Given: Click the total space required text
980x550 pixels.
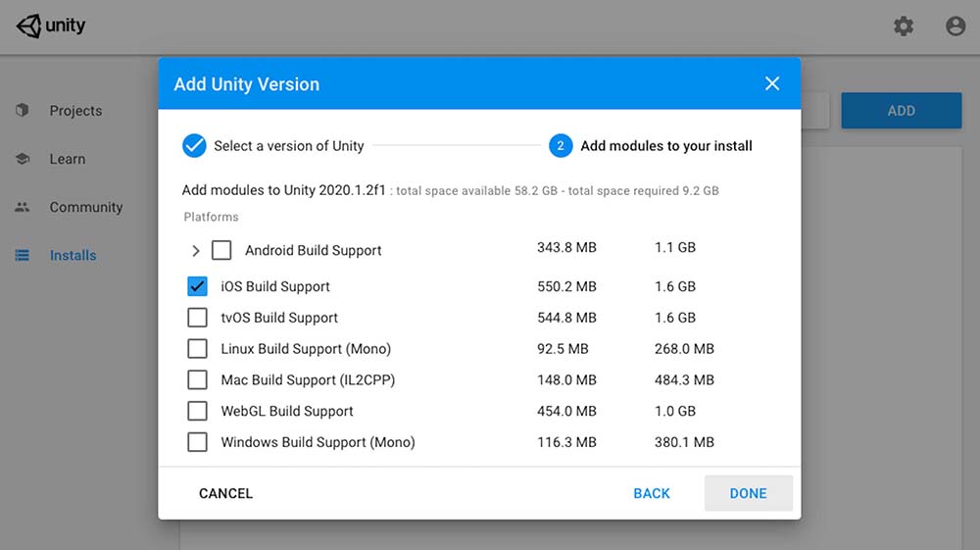Looking at the screenshot, I should pyautogui.click(x=643, y=190).
